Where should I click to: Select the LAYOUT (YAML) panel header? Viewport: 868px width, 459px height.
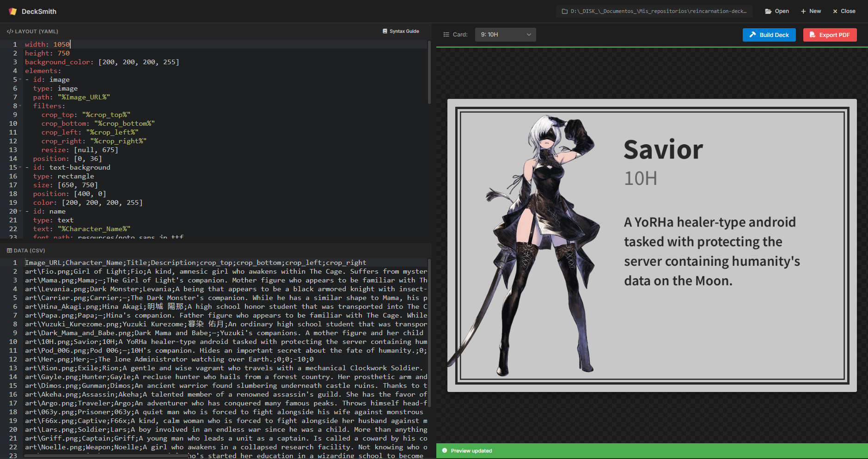click(32, 31)
